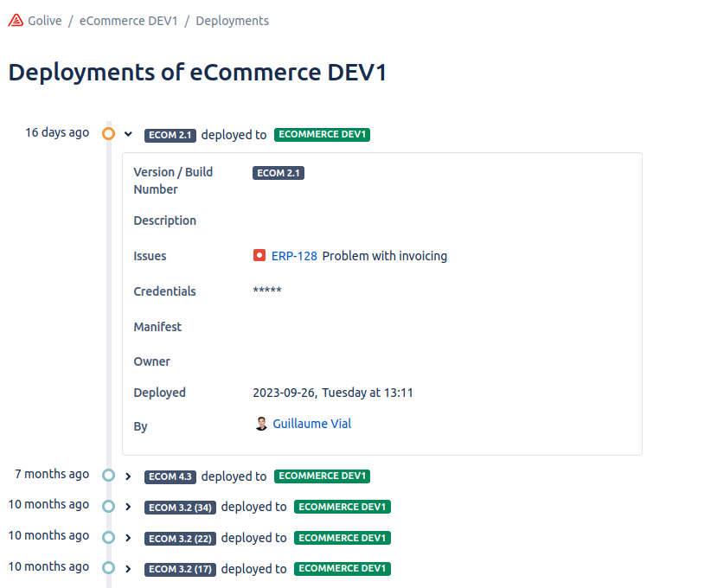
Task: Expand the ECOM 3.2 (17) deployment entry
Action: [128, 569]
